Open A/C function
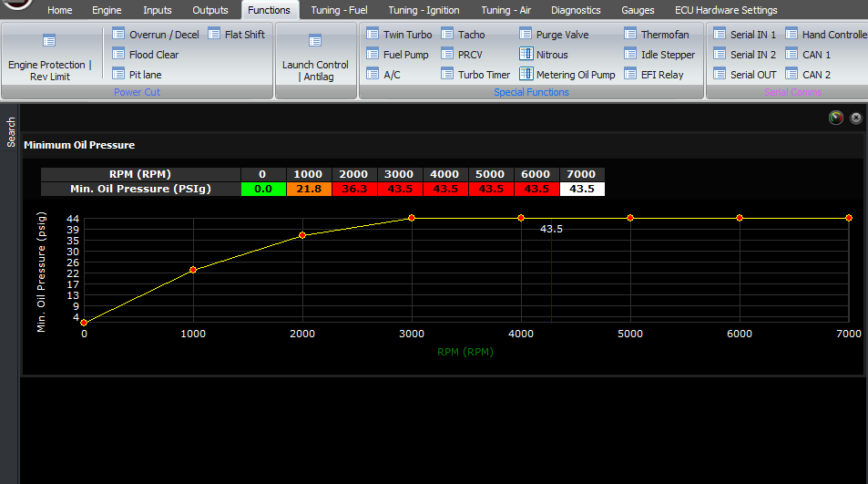 (383, 74)
